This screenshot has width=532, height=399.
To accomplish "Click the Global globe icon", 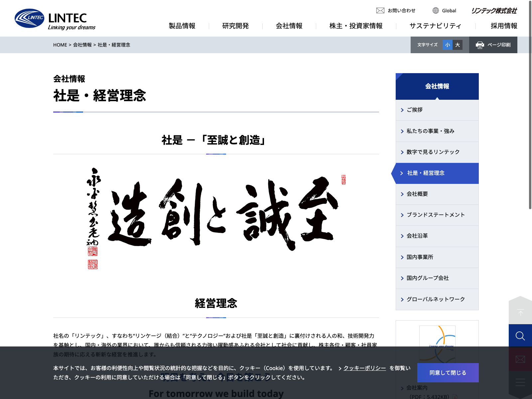I will 436,11.
